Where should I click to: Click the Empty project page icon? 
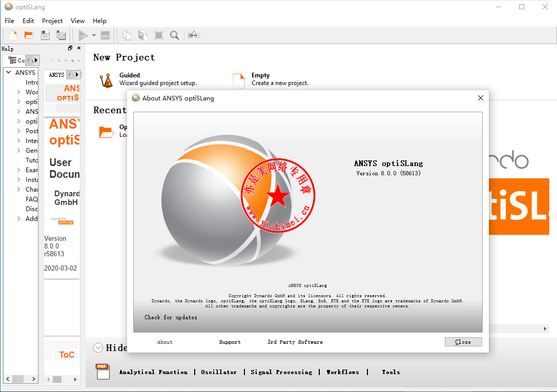239,80
